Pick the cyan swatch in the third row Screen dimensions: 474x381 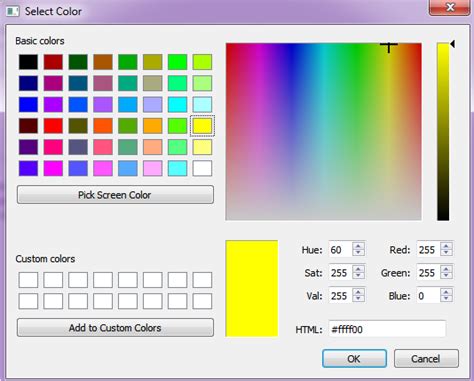[x=177, y=104]
